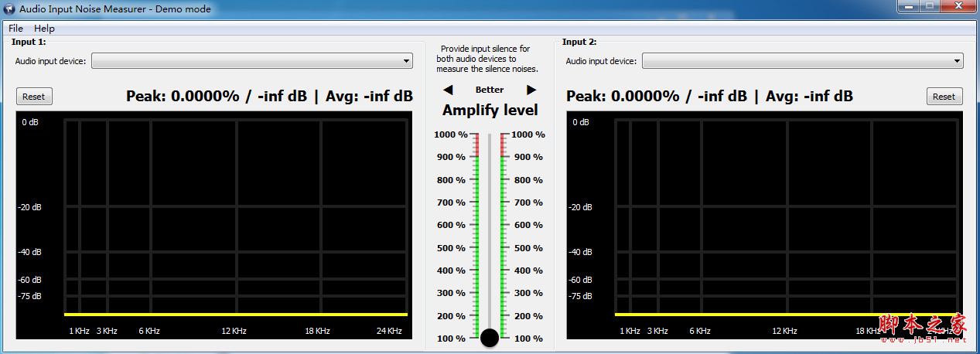Open the File menu
The image size is (980, 354).
point(15,29)
